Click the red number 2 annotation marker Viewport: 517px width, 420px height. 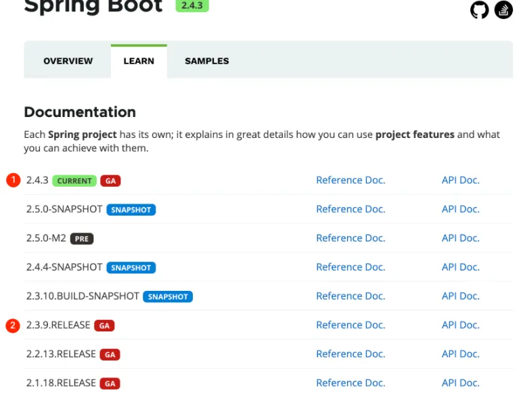(13, 326)
